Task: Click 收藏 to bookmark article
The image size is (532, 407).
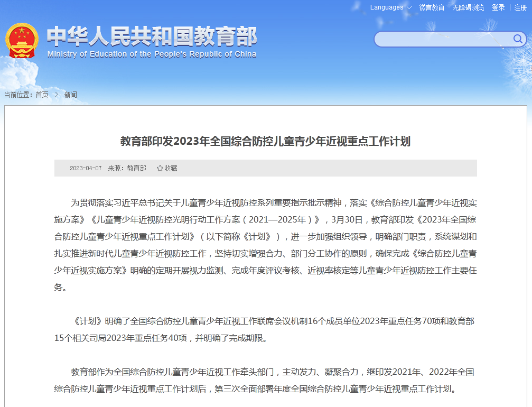Action: coord(171,168)
